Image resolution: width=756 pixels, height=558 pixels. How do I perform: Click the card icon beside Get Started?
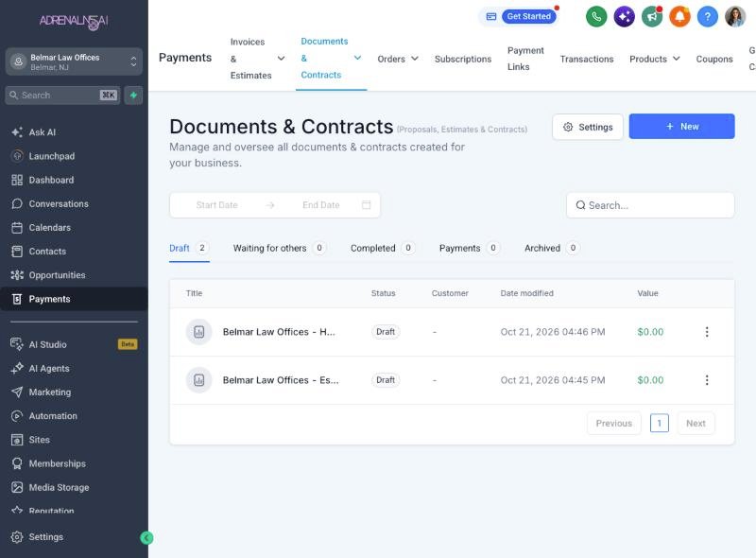490,16
